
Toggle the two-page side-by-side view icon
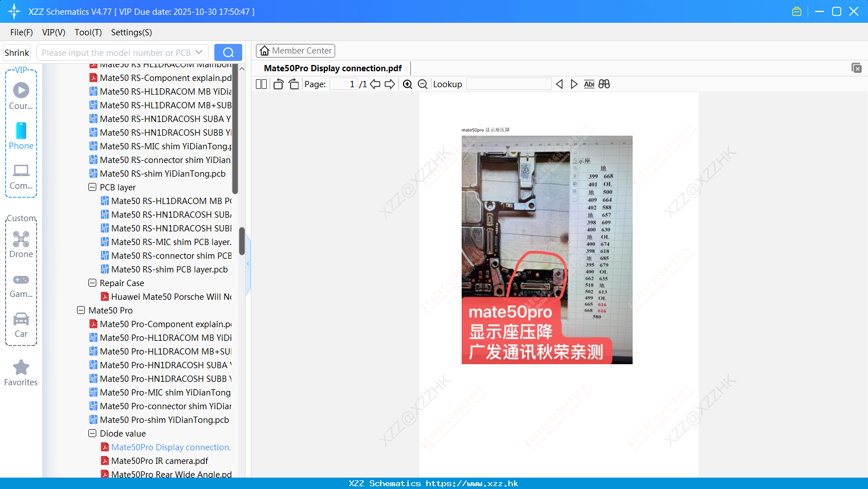click(x=261, y=84)
